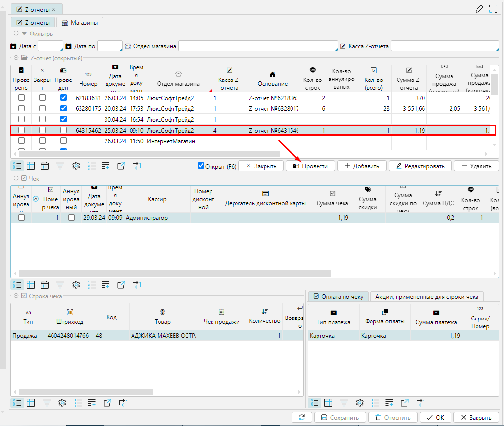
Task: Click the pencil edit icon at top right
Action: click(479, 9)
